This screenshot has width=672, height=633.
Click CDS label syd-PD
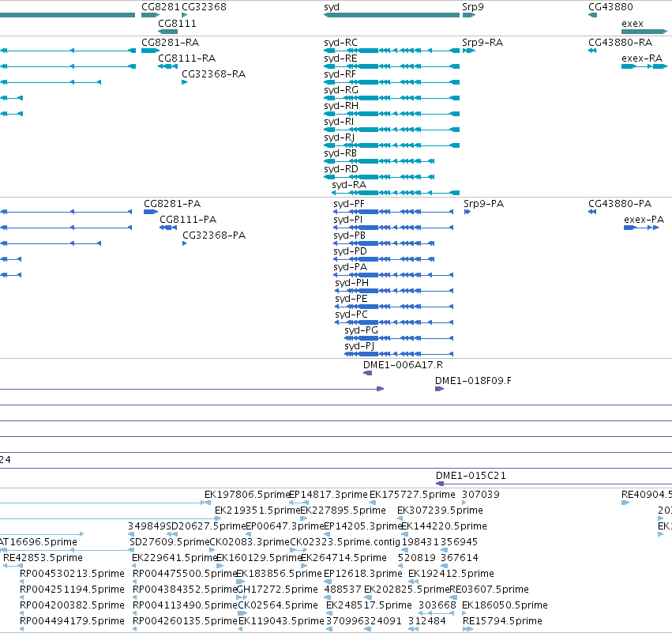click(350, 252)
